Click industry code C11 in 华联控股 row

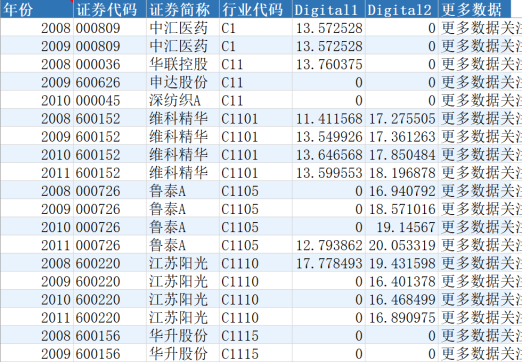click(x=256, y=64)
